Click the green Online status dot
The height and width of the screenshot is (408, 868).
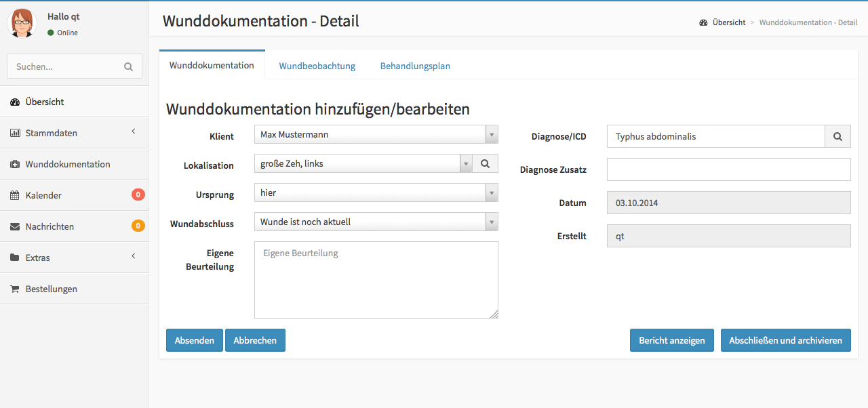coord(51,33)
